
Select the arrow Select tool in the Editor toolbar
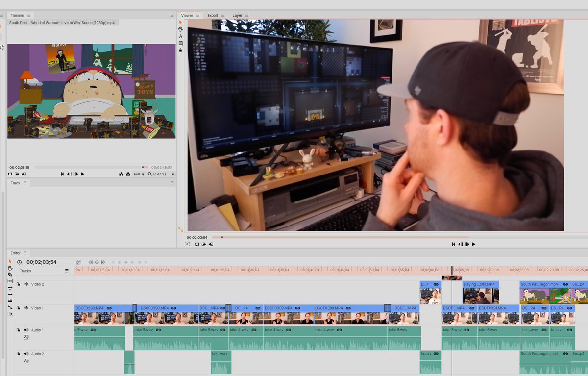tap(10, 261)
